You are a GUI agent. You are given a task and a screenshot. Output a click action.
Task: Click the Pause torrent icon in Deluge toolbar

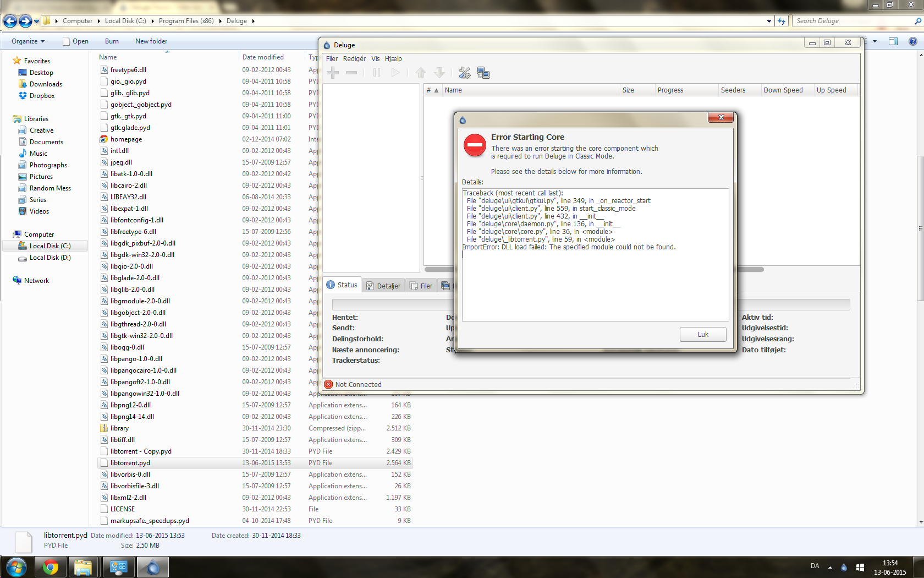click(x=377, y=73)
